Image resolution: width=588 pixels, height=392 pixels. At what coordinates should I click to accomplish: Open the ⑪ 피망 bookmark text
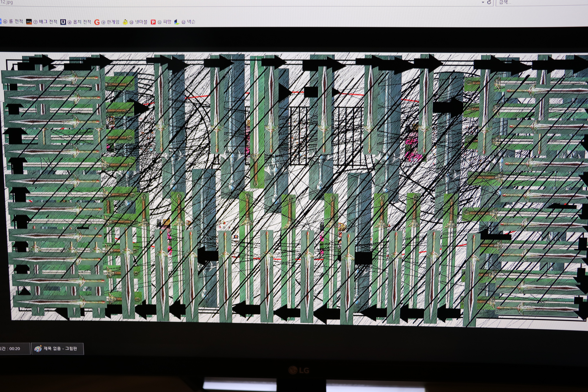pos(165,22)
